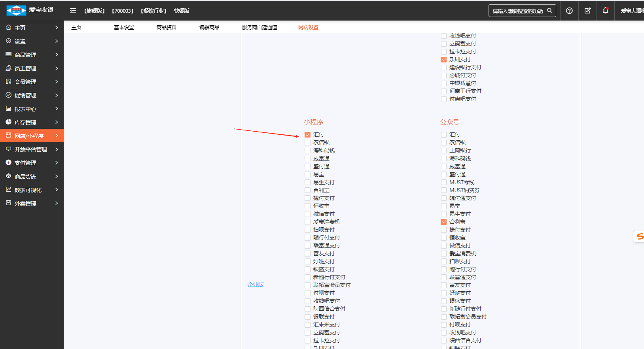Image resolution: width=644 pixels, height=349 pixels.
Task: Expand the 报表中心 chevron
Action: (x=57, y=108)
